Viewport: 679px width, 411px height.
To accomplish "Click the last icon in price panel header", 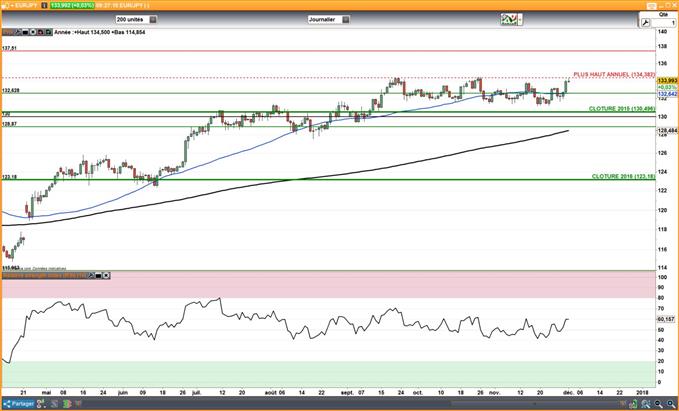I will pos(48,32).
